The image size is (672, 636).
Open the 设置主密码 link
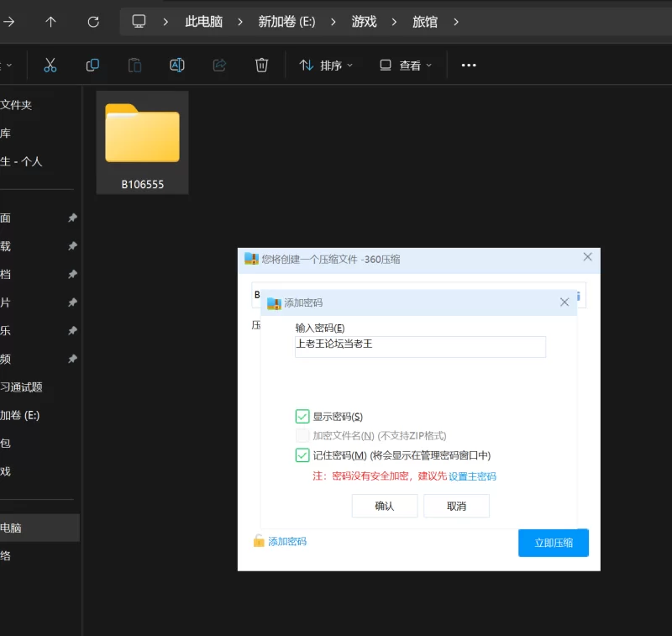click(472, 476)
